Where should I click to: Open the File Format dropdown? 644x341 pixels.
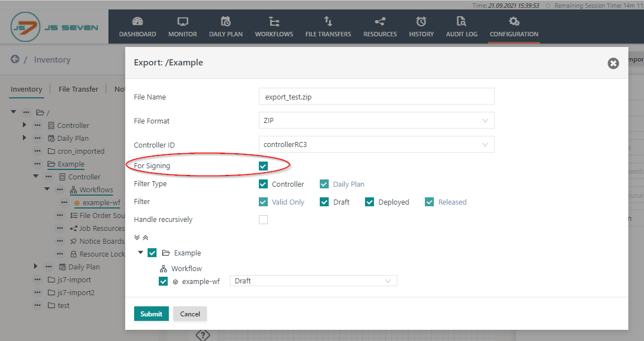pyautogui.click(x=377, y=120)
